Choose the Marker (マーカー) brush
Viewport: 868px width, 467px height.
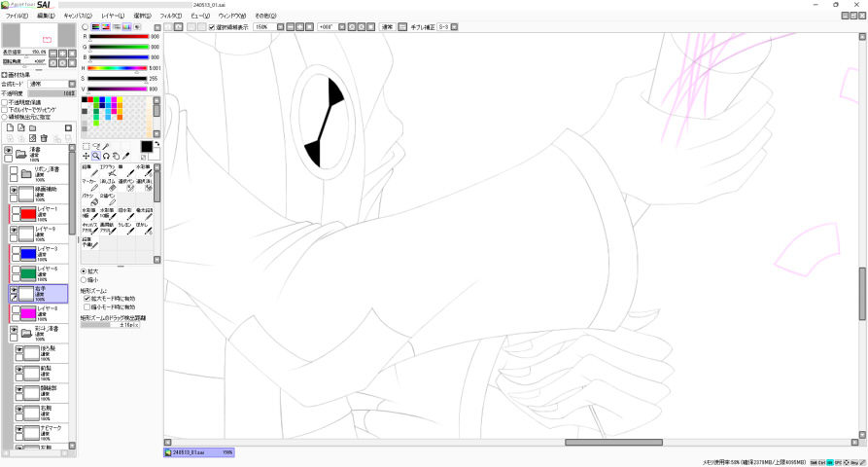point(90,185)
